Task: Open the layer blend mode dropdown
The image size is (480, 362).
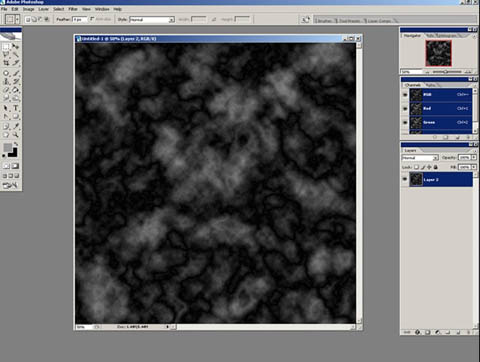Action: [x=420, y=158]
